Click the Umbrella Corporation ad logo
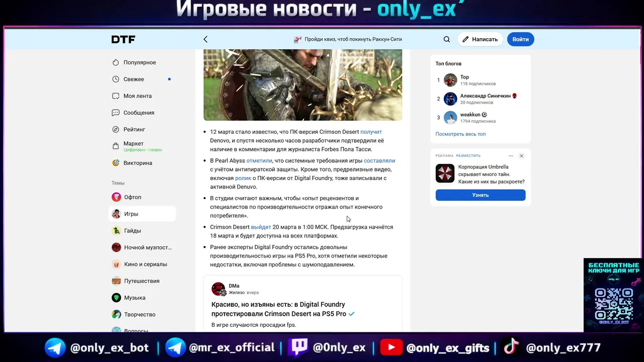 tap(445, 173)
